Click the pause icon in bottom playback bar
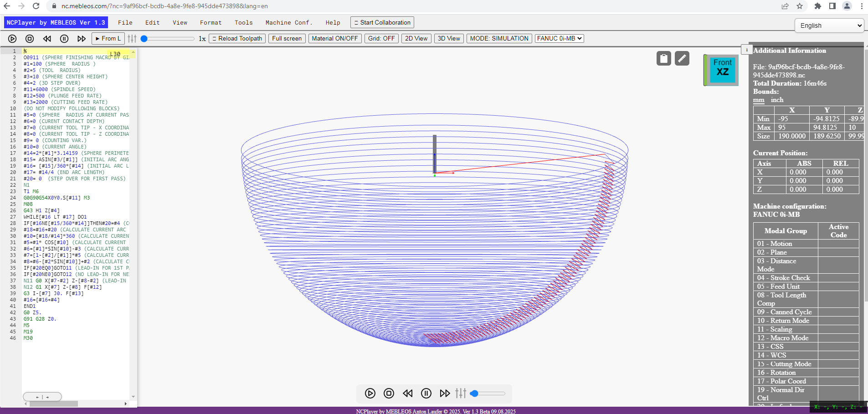The height and width of the screenshot is (414, 868). point(426,393)
